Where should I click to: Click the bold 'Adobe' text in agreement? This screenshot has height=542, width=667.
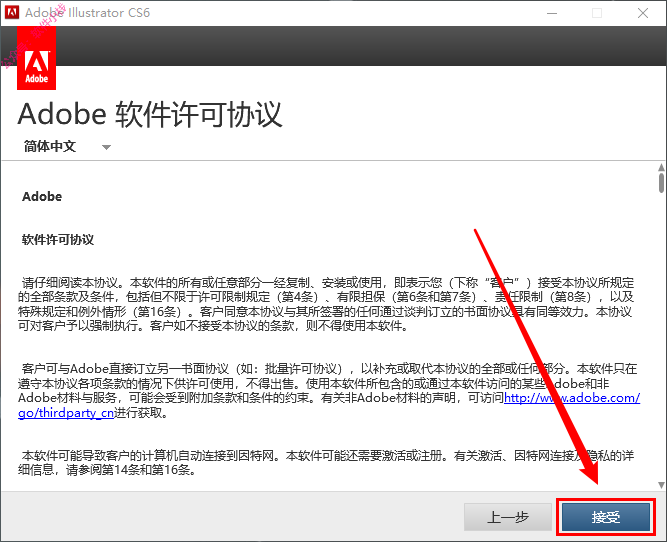click(42, 197)
